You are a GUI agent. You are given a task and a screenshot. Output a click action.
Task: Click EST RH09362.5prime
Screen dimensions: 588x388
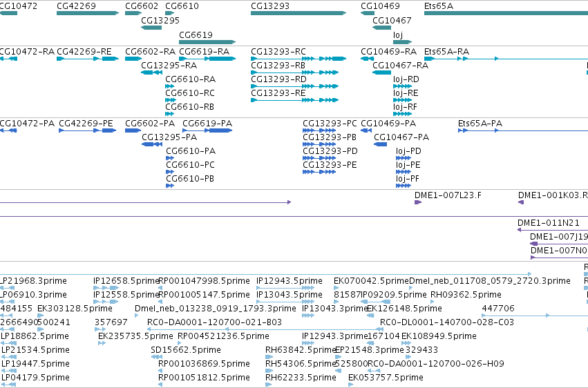(466, 295)
